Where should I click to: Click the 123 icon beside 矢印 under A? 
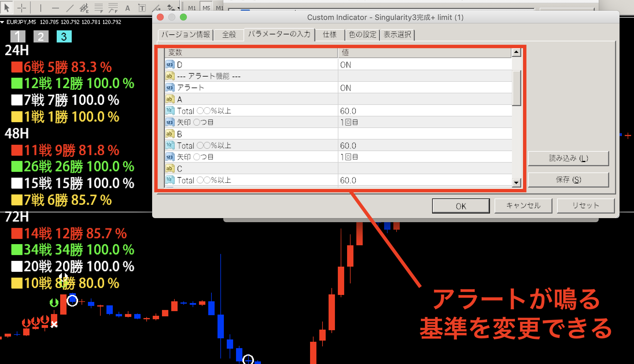tap(170, 122)
